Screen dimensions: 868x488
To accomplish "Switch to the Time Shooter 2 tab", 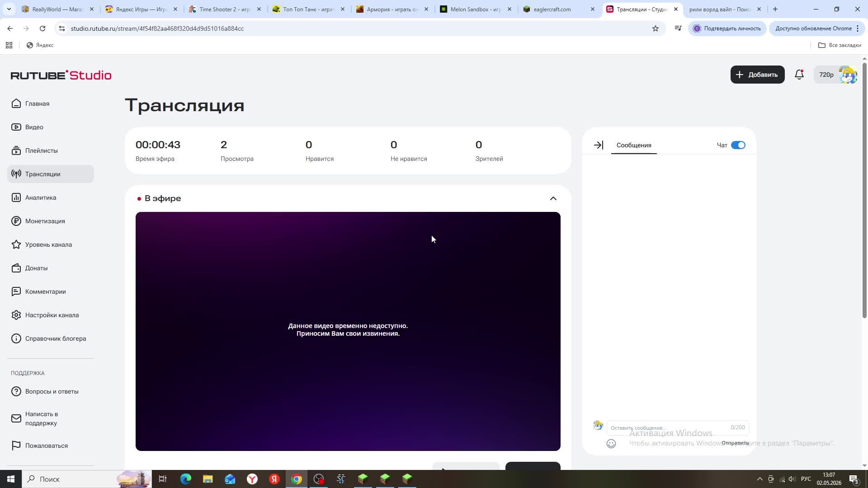I will pos(225,9).
